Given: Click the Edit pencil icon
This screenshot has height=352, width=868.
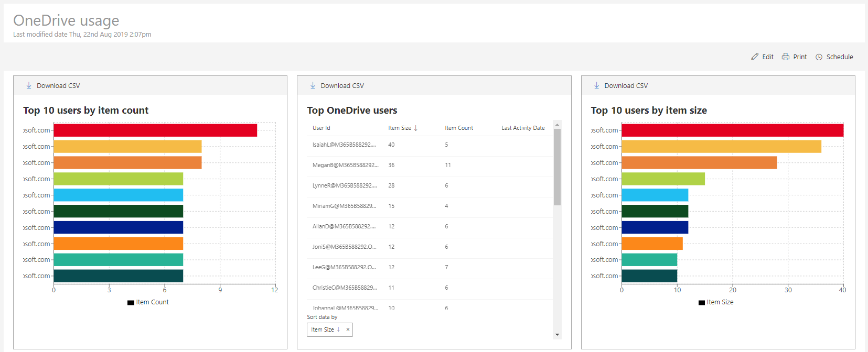Looking at the screenshot, I should (755, 57).
